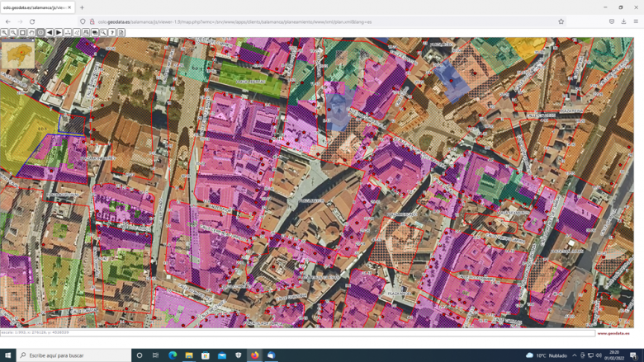Select the distance measure tool
Image resolution: width=644 pixels, height=362 pixels.
[68, 33]
